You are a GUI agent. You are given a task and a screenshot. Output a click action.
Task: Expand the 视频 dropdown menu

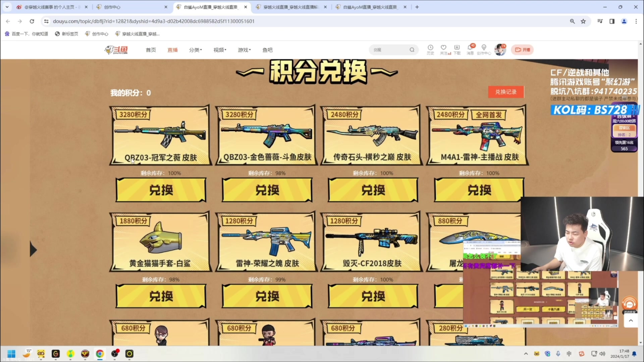(220, 50)
